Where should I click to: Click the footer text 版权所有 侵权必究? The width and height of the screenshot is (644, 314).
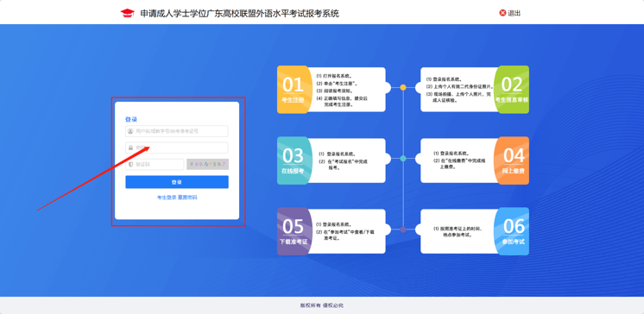click(x=322, y=305)
